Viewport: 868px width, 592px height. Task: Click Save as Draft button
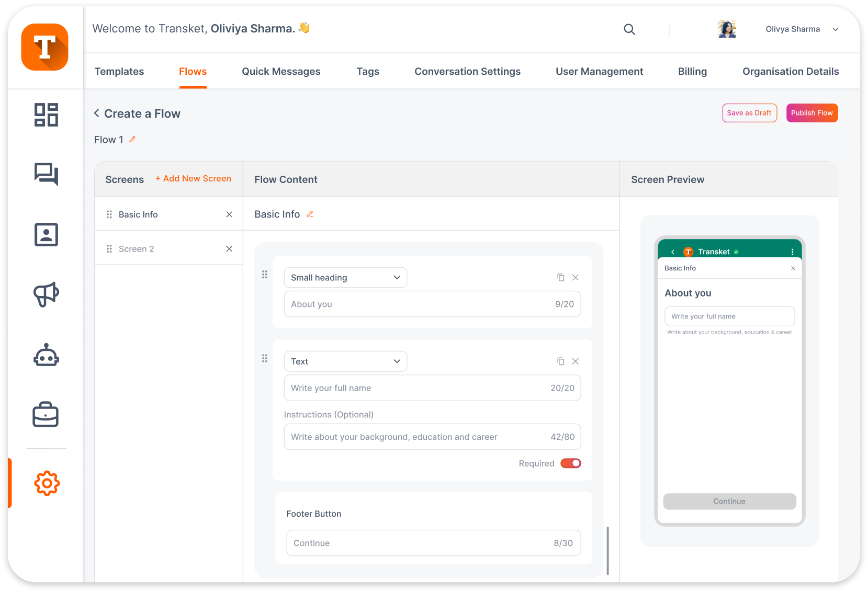tap(749, 113)
